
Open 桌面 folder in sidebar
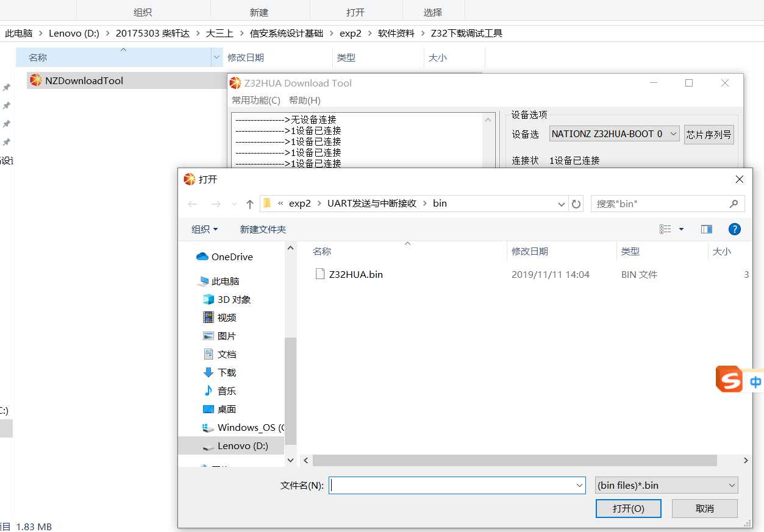coord(219,409)
